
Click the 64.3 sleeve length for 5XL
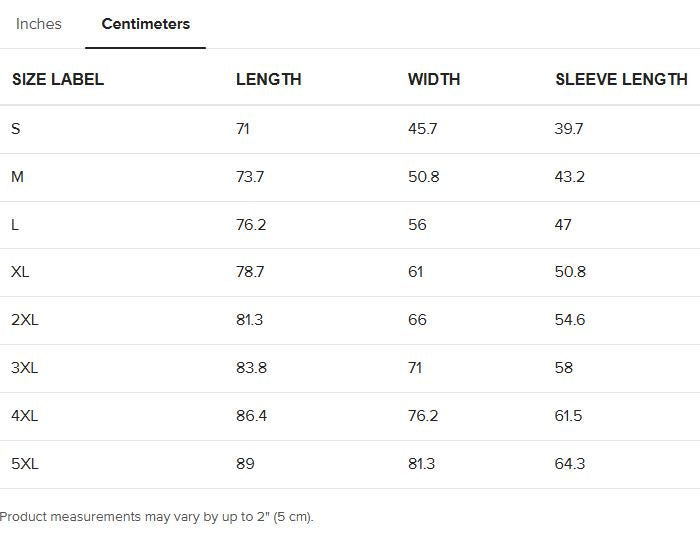(570, 464)
